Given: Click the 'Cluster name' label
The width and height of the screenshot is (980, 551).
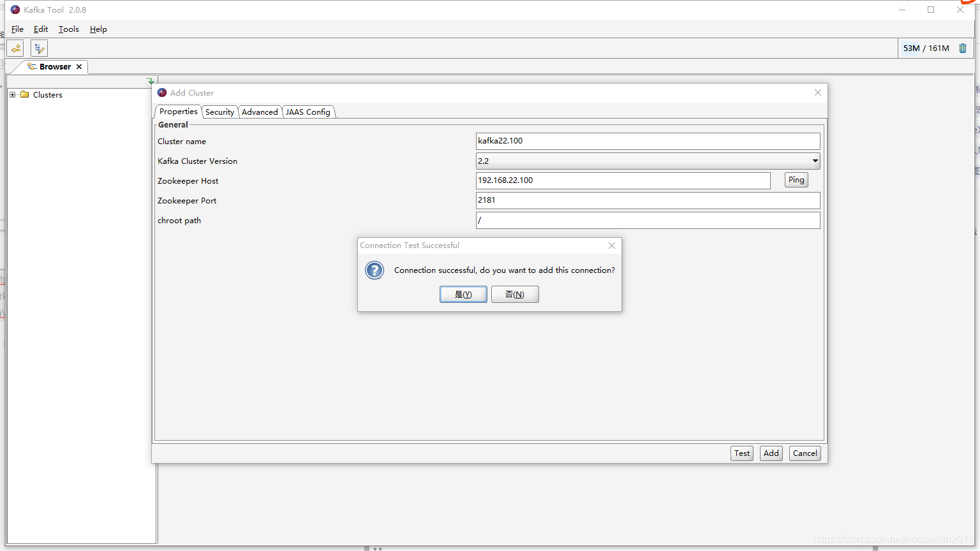Looking at the screenshot, I should pyautogui.click(x=182, y=142).
